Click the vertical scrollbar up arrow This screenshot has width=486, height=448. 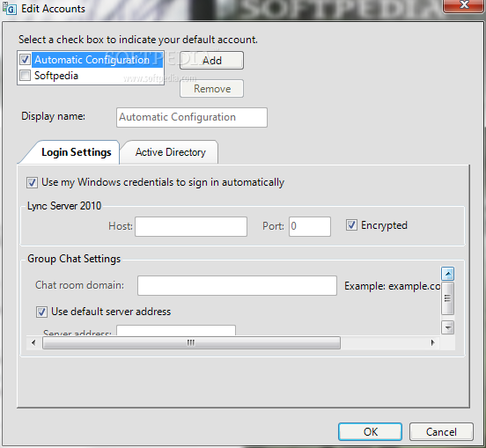(x=447, y=274)
